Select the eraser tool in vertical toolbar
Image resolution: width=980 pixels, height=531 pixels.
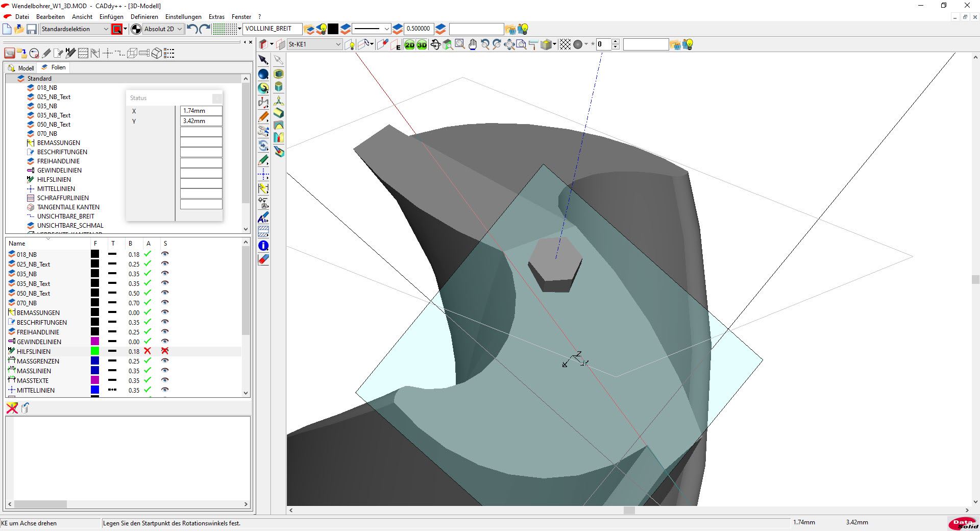[263, 259]
